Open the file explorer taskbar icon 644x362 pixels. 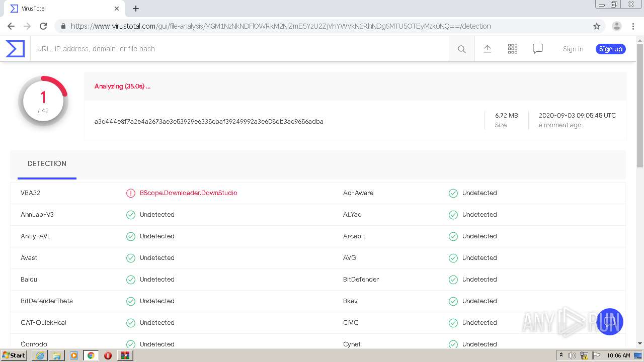(57, 355)
